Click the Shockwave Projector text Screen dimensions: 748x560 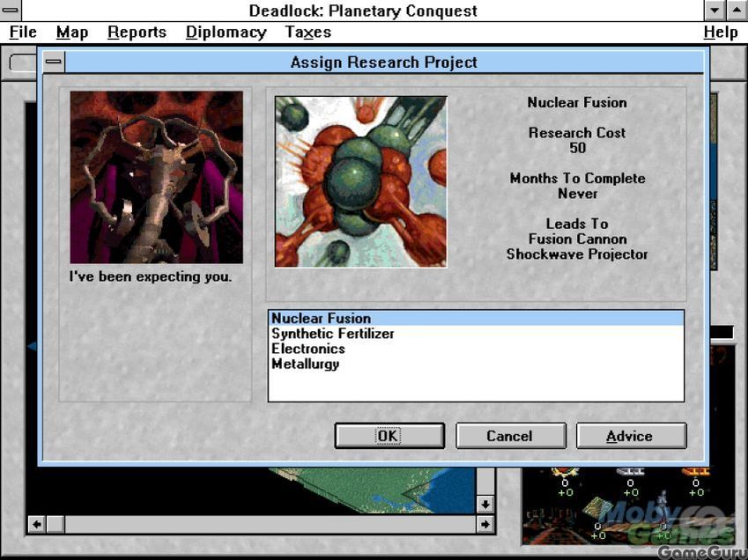pos(577,254)
